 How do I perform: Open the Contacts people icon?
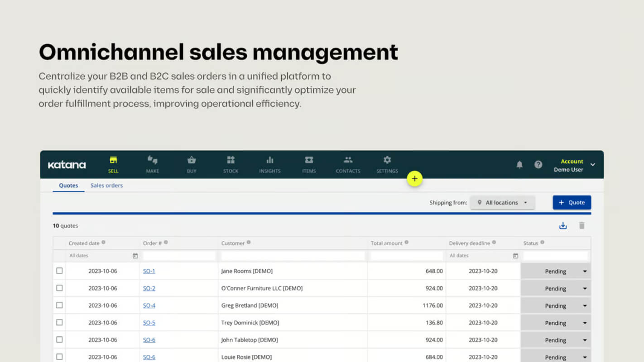pyautogui.click(x=348, y=160)
